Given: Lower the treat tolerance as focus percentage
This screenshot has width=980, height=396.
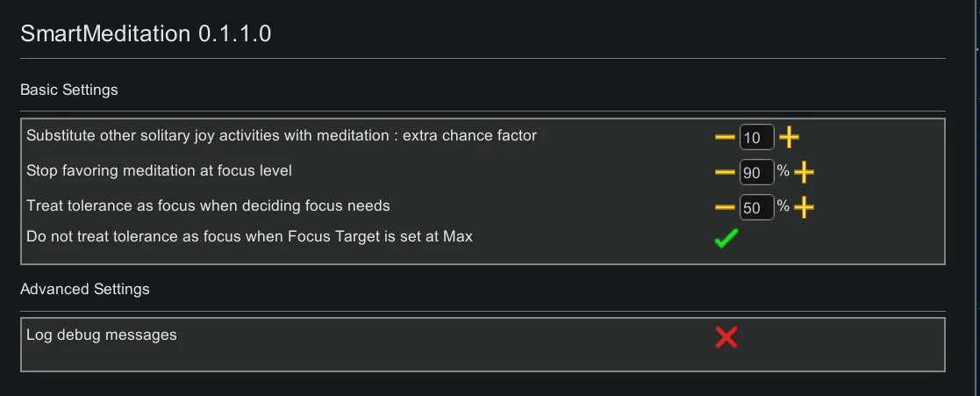Looking at the screenshot, I should (725, 207).
